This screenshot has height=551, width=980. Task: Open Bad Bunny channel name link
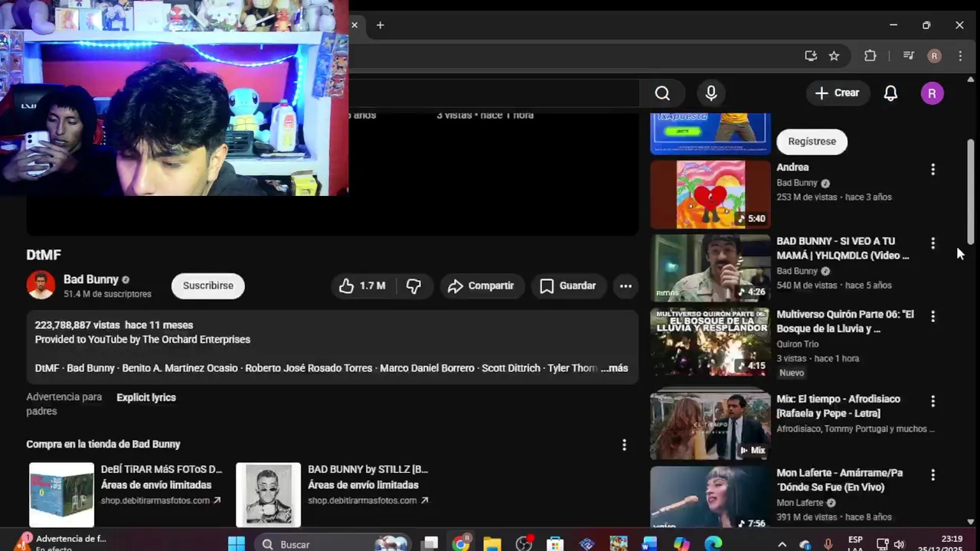[91, 279]
